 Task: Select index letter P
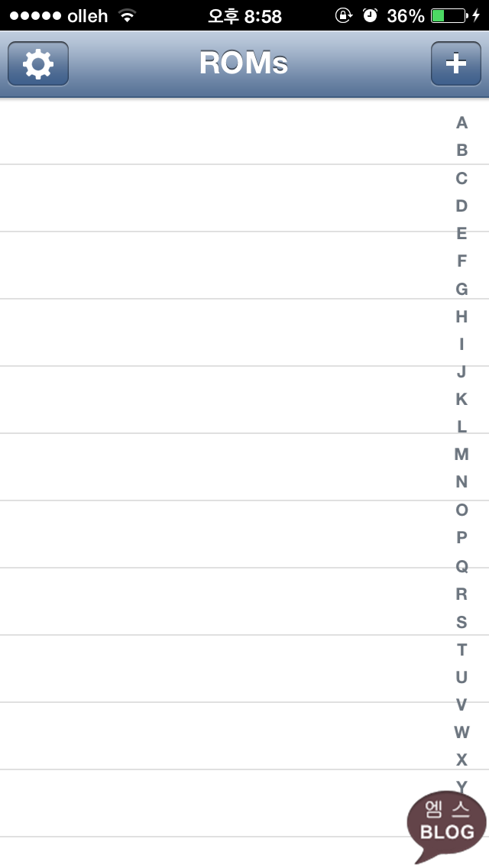[461, 537]
